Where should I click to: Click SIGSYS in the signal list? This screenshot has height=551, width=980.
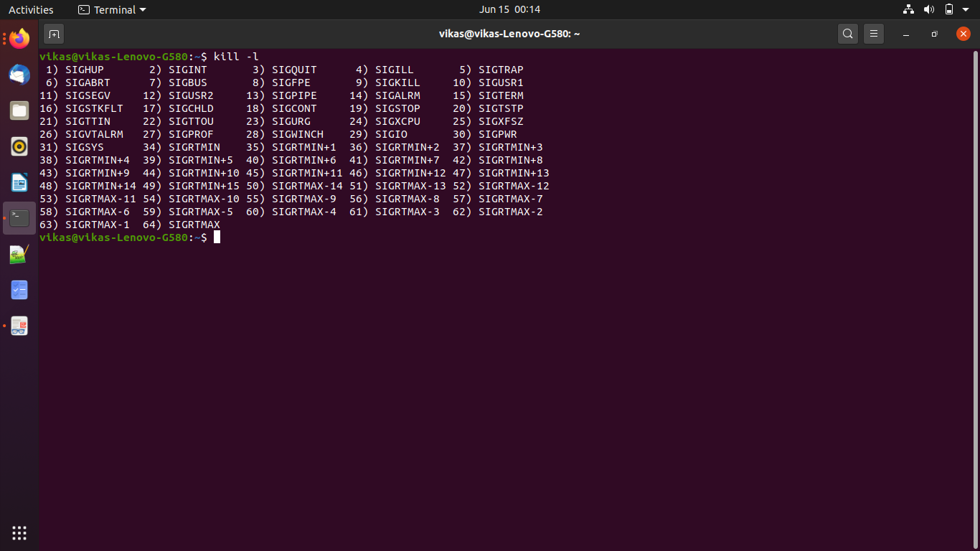[85, 147]
